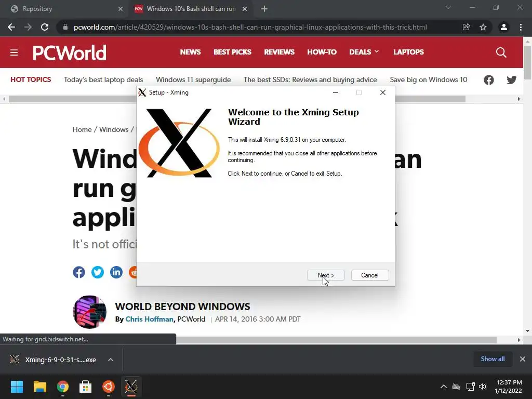Reload the PCWorld page
532x399 pixels.
point(45,27)
